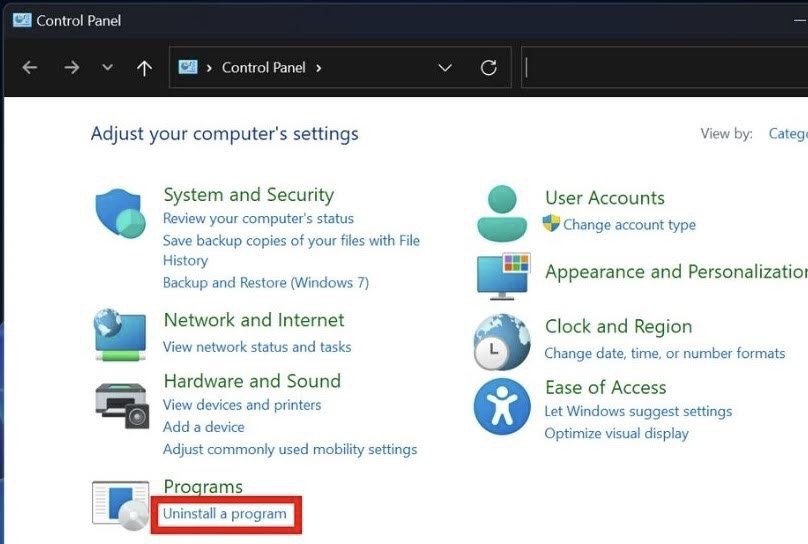Select the Control Panel breadcrumb text

pos(263,67)
